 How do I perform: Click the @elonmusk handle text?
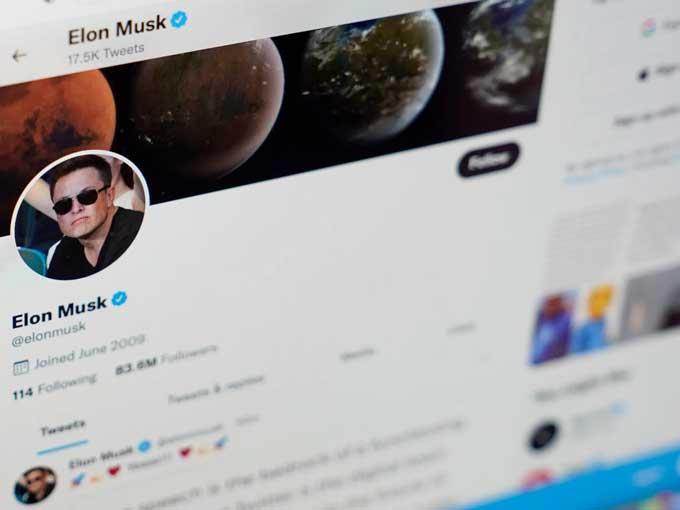tap(49, 334)
